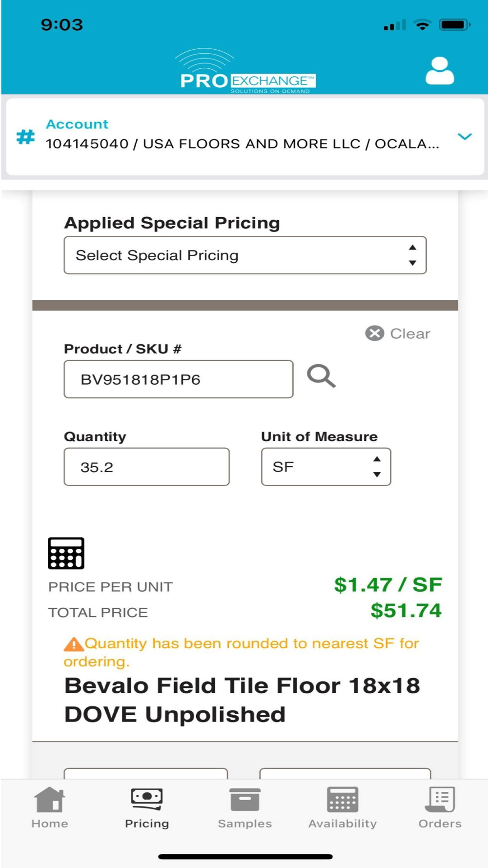This screenshot has width=488, height=868.
Task: Click the product search magnifier icon
Action: click(x=321, y=376)
